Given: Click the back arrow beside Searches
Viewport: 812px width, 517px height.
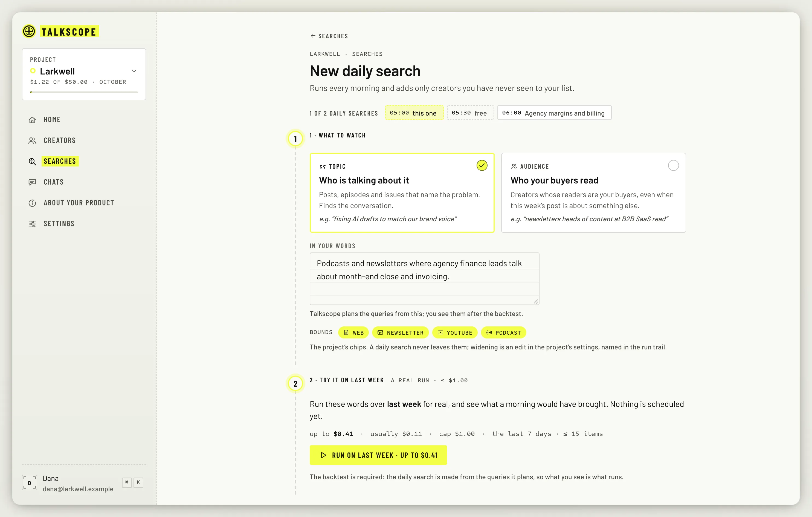Looking at the screenshot, I should tap(313, 36).
